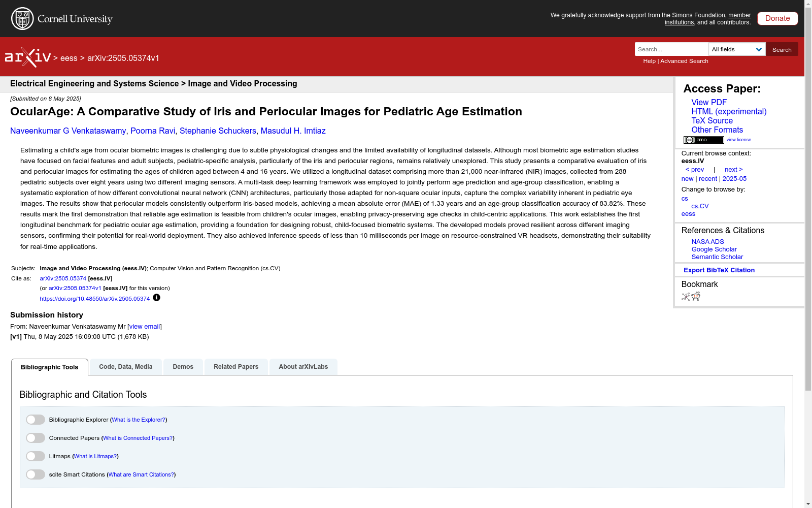Open the All fields dropdown
Image resolution: width=812 pixels, height=508 pixels.
[x=737, y=49]
